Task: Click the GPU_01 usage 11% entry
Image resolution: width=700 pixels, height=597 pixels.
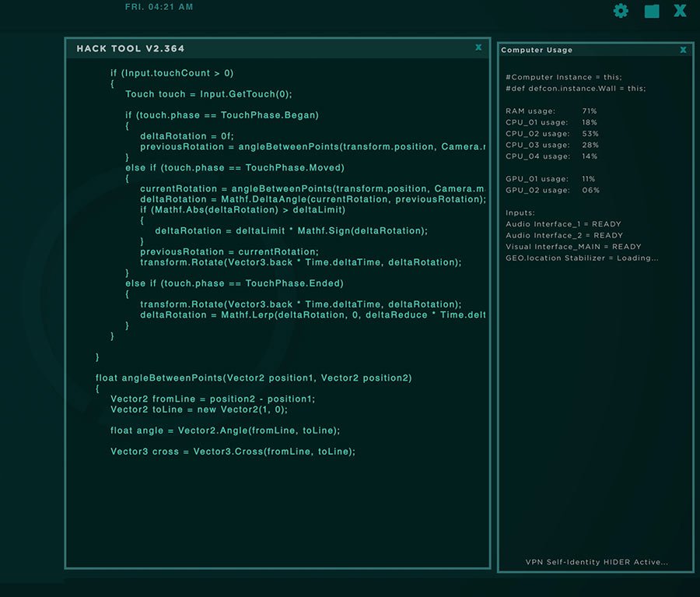Action: [x=551, y=179]
